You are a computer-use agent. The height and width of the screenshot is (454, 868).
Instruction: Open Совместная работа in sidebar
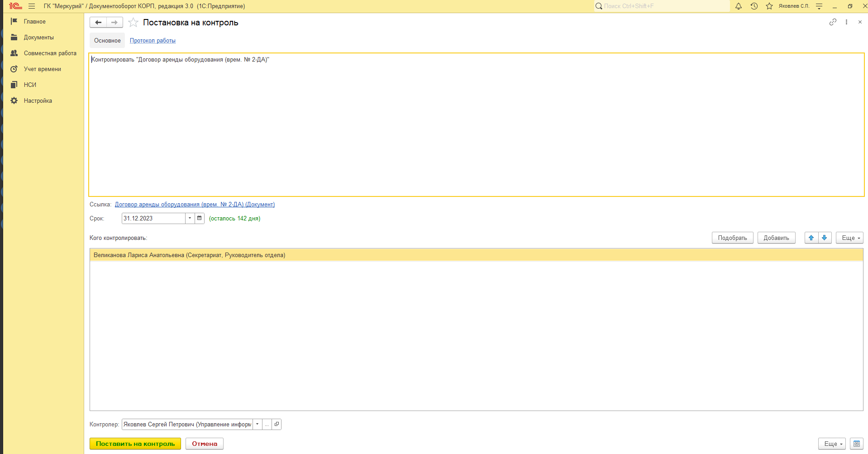click(50, 53)
